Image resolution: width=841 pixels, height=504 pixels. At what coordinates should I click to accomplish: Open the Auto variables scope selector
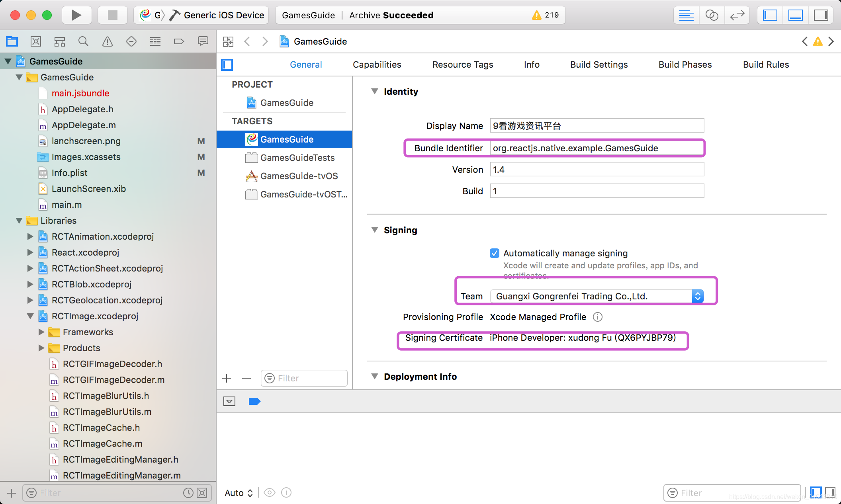click(239, 493)
